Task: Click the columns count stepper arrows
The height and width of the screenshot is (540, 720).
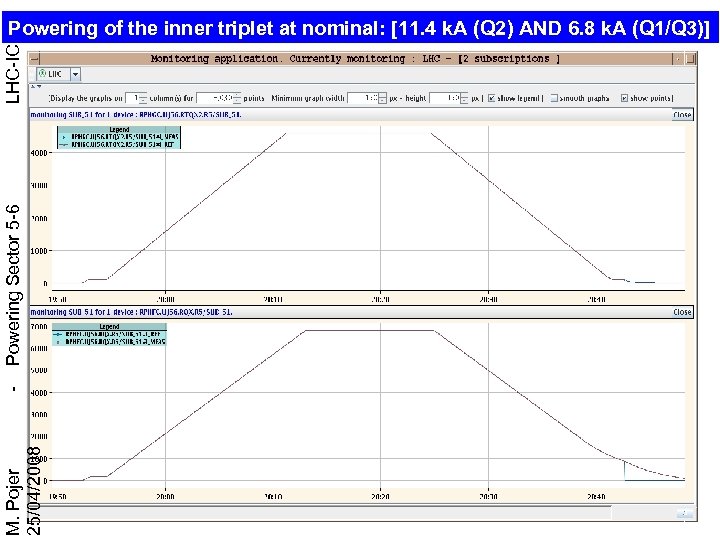Action: [x=143, y=98]
